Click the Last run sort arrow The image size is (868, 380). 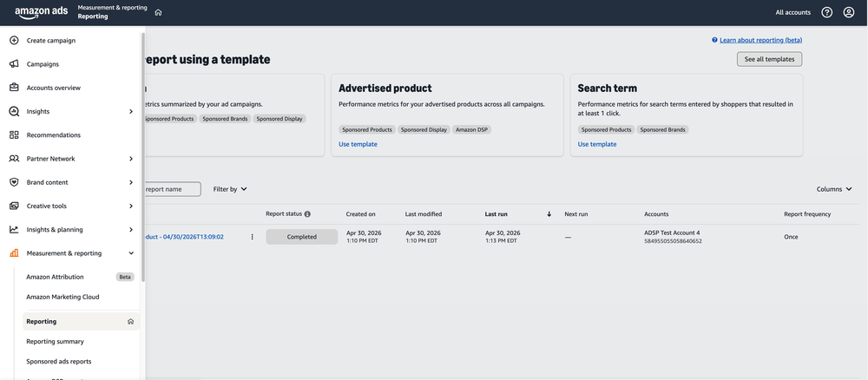point(549,214)
